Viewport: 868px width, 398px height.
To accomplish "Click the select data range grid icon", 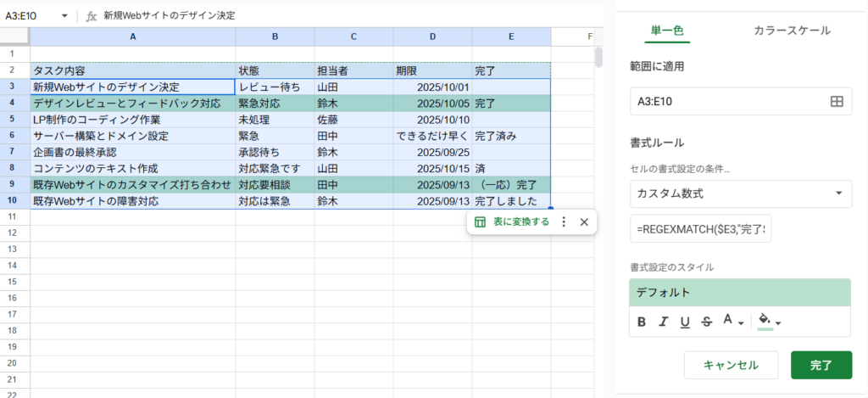I will tap(836, 102).
